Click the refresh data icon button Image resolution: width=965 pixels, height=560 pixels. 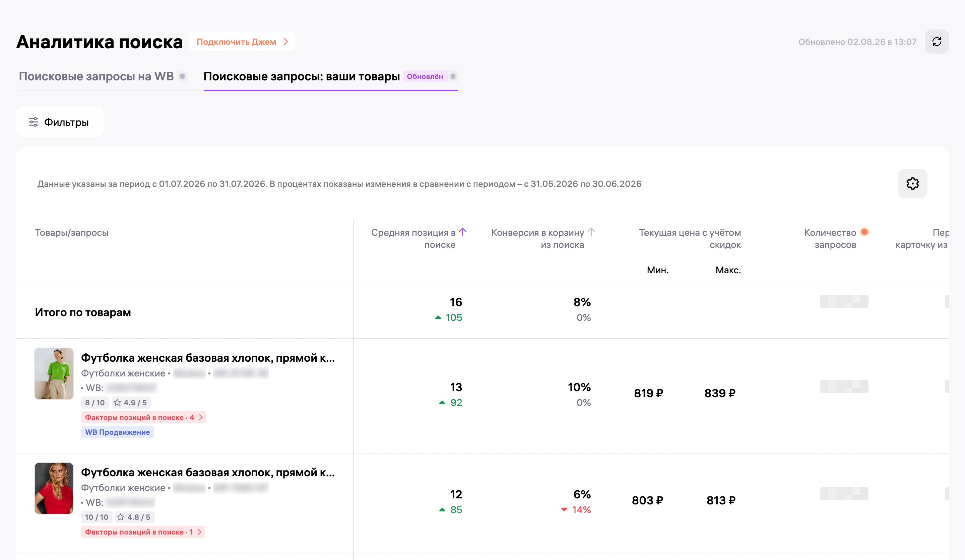[x=936, y=42]
